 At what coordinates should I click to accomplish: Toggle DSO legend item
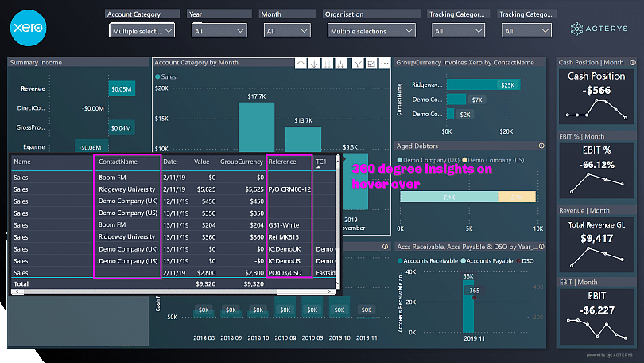pyautogui.click(x=525, y=261)
